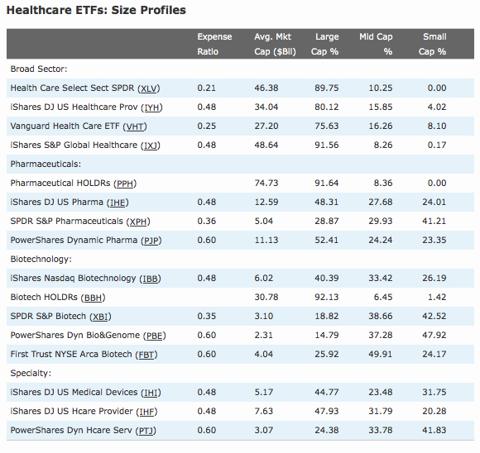Open the XLV ticker link
Viewport: 480px width, 453px height.
point(149,88)
